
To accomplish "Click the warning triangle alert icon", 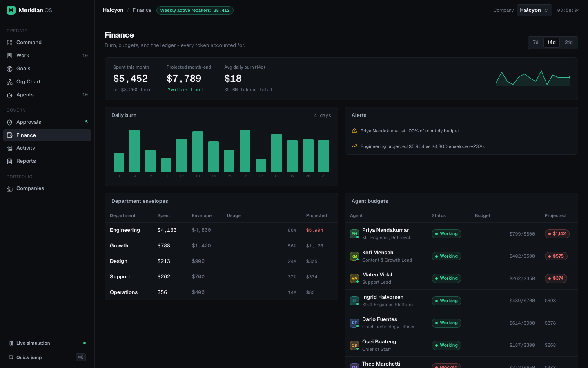I will pos(354,131).
